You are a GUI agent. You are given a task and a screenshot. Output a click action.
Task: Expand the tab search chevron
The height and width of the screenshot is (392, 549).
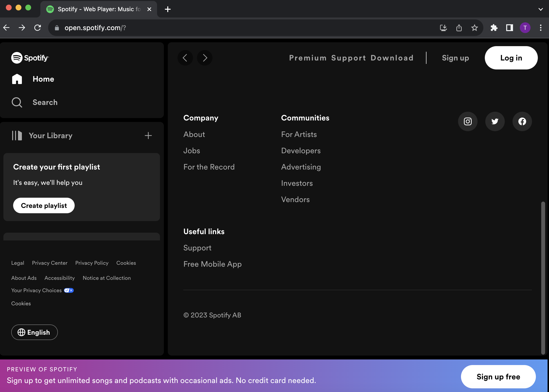(540, 9)
